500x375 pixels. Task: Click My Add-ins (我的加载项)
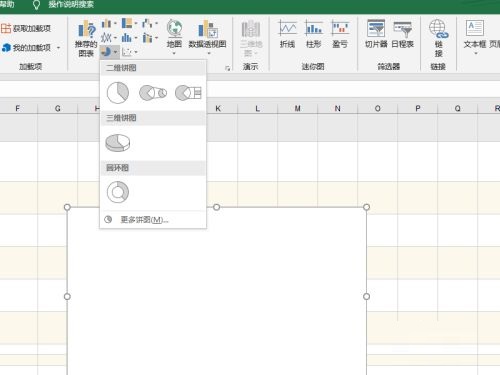click(26, 48)
